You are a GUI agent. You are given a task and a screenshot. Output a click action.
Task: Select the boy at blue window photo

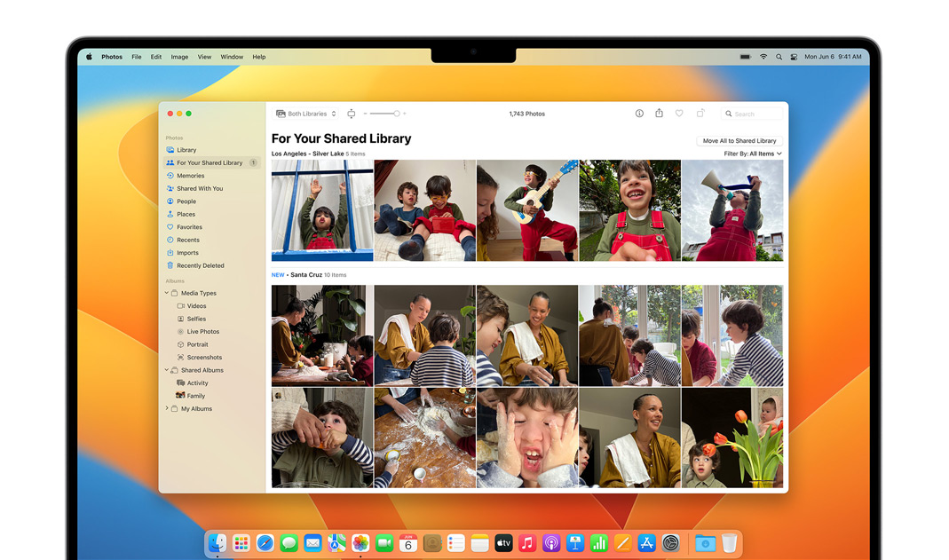point(322,210)
